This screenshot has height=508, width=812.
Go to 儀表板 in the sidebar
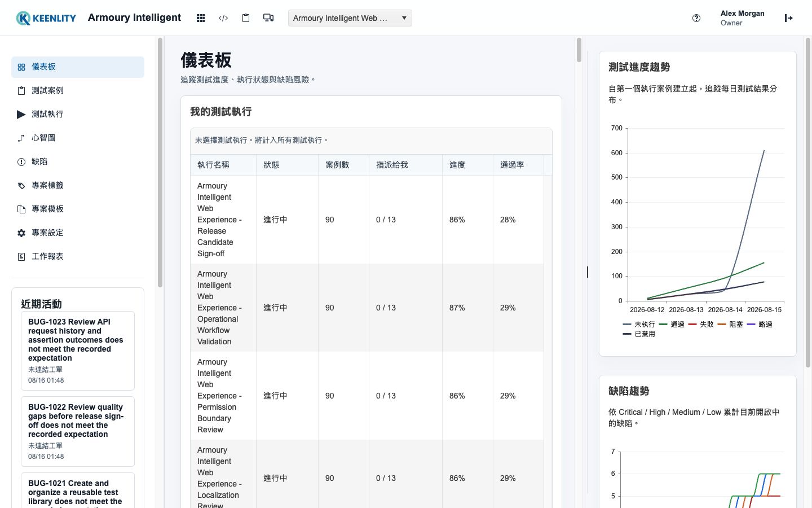point(78,67)
